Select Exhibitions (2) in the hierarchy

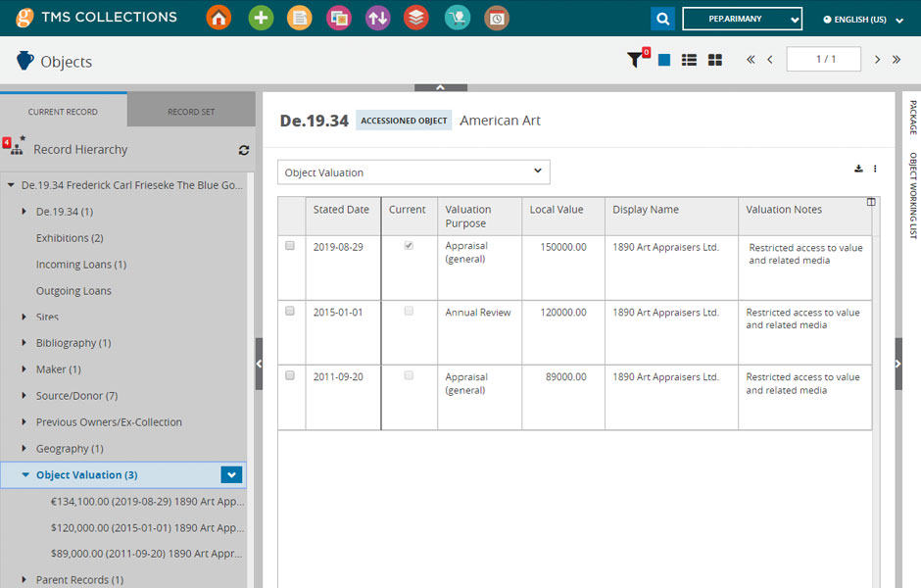coord(70,238)
